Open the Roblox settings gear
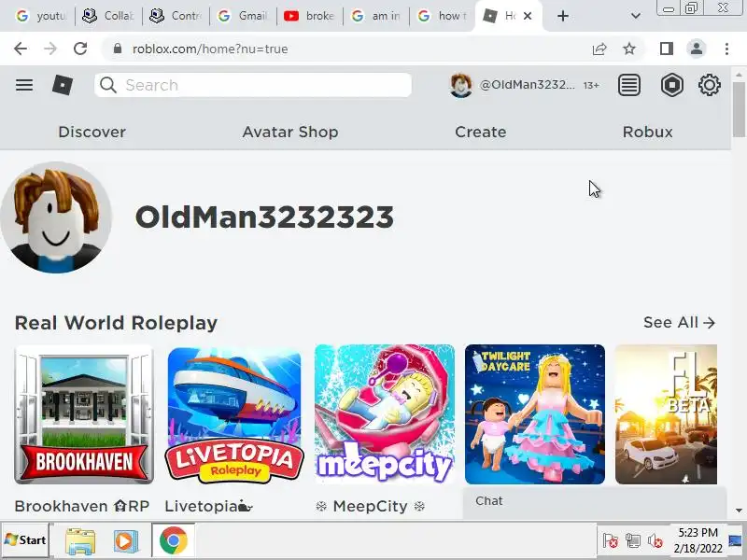The height and width of the screenshot is (560, 747). (x=710, y=85)
